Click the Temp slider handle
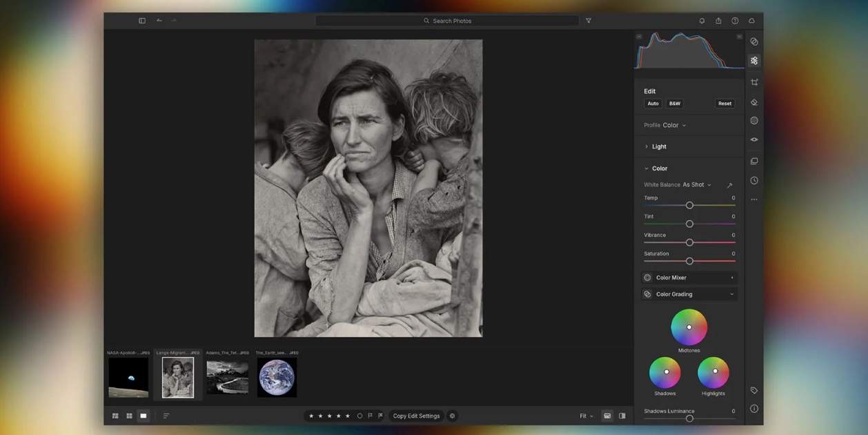 tap(689, 205)
